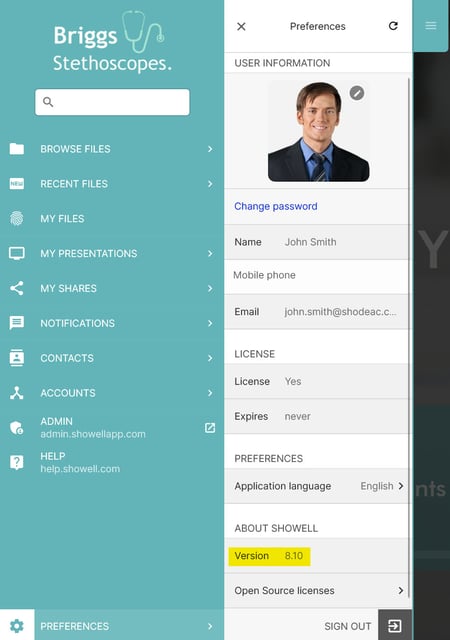Click the magnifier search icon
The height and width of the screenshot is (640, 450).
(x=48, y=102)
